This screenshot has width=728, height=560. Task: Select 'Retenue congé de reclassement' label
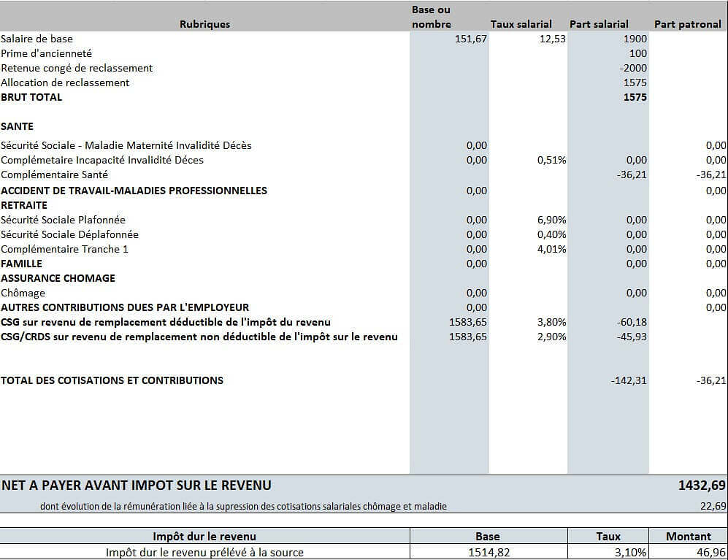click(x=77, y=68)
